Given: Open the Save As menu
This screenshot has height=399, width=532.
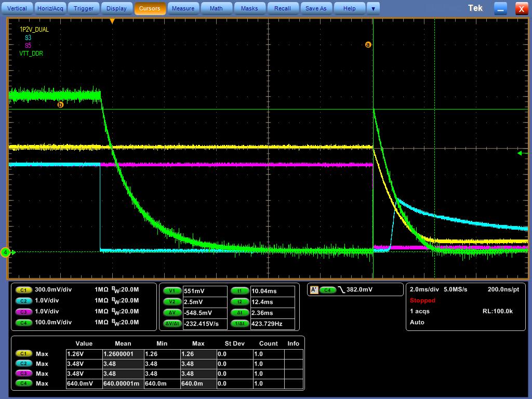Looking at the screenshot, I should point(316,8).
